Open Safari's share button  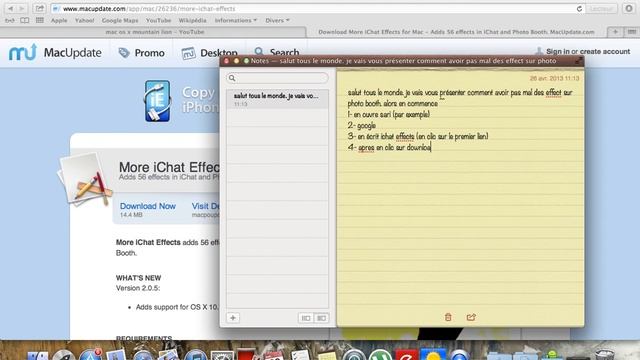(39, 8)
